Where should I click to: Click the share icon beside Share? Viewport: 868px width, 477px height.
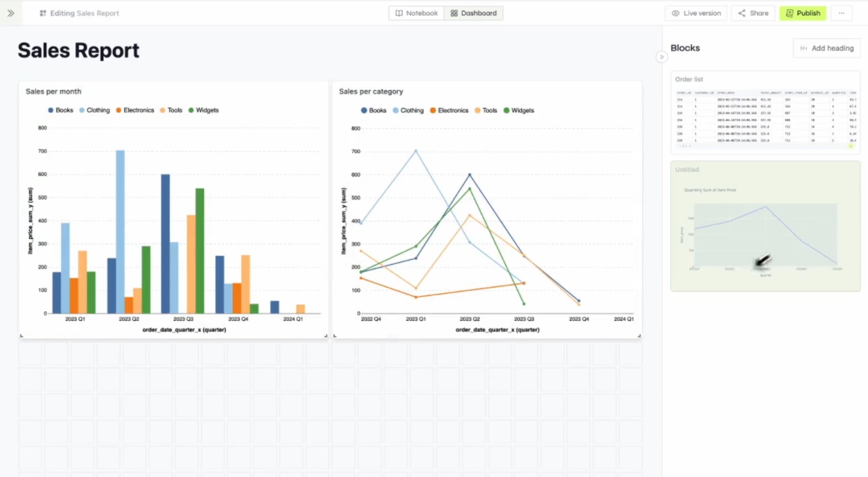(742, 13)
